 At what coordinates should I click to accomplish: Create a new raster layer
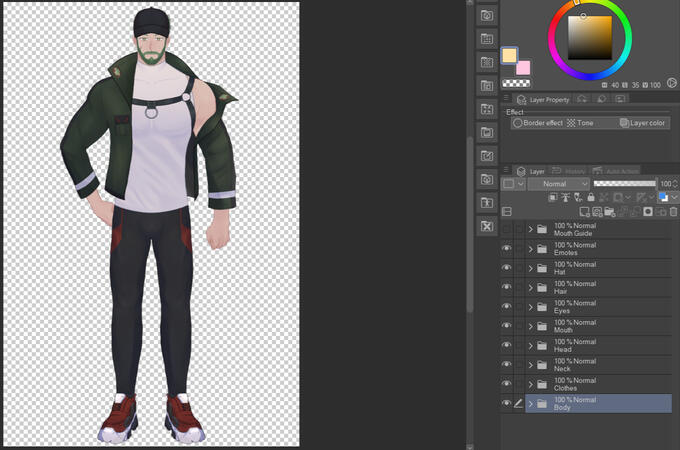[x=583, y=212]
